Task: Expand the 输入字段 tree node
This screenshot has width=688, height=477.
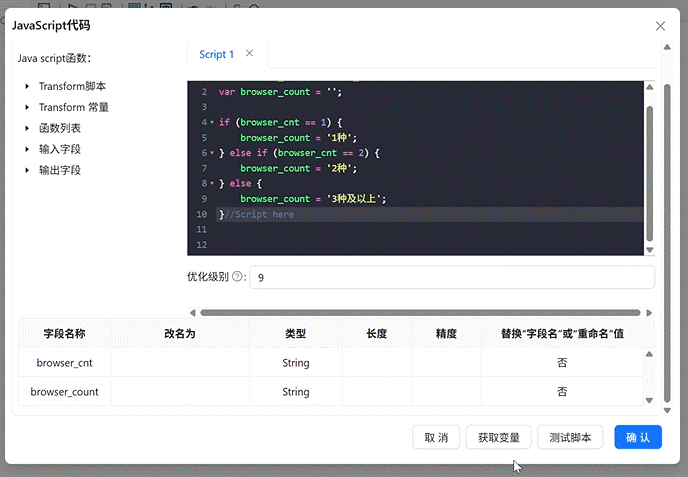Action: (x=27, y=150)
